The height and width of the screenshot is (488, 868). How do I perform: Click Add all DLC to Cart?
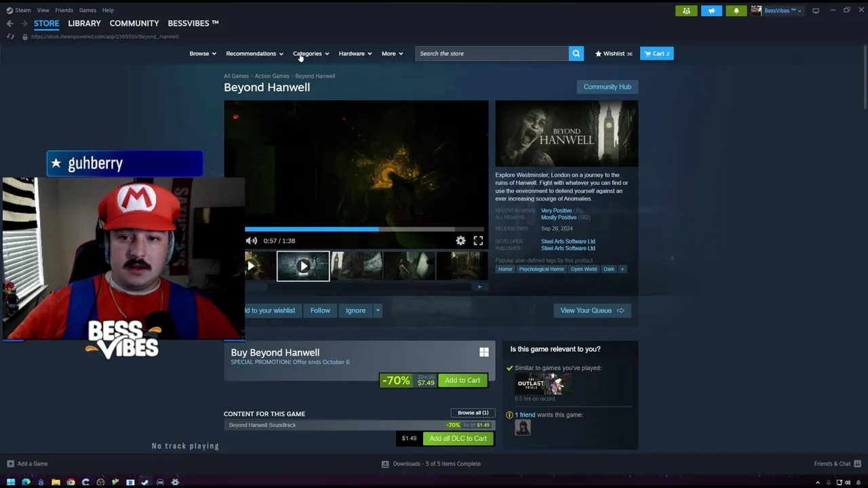[458, 439]
